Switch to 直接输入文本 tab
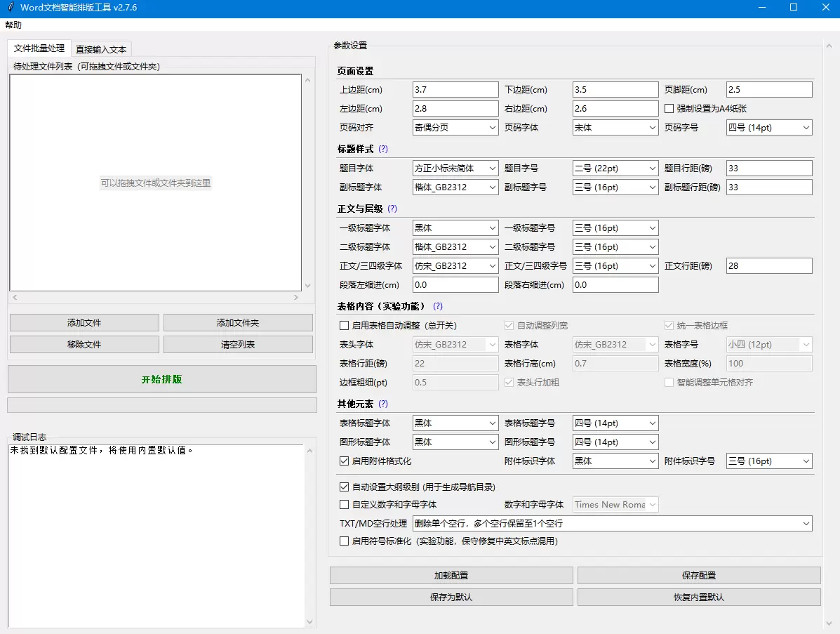This screenshot has width=840, height=634. click(x=101, y=49)
